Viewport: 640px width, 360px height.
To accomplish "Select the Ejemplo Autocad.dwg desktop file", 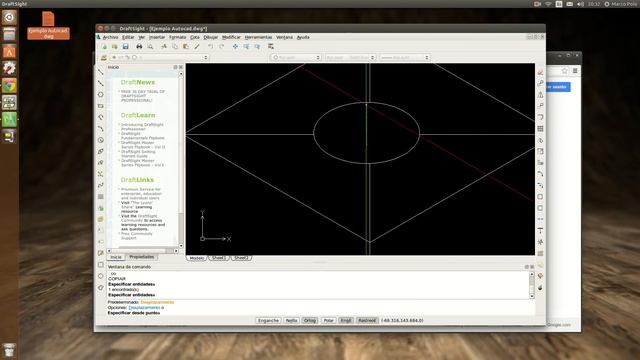I will (48, 25).
